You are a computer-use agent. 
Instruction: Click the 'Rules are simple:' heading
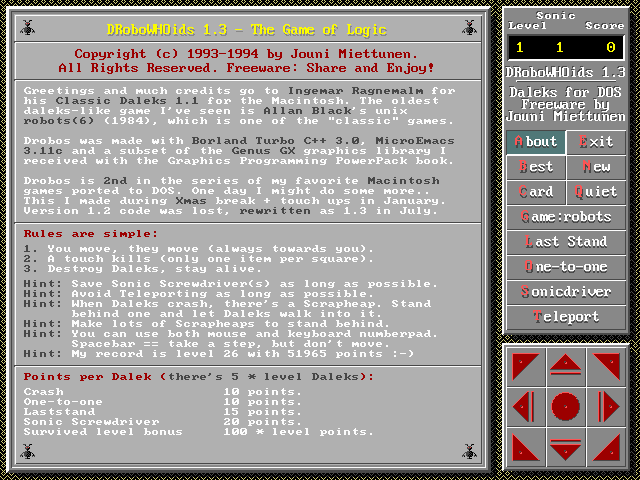tap(91, 234)
